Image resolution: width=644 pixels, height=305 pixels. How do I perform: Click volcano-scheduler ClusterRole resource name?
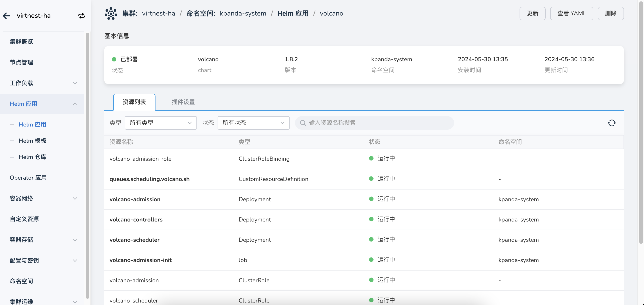(x=134, y=301)
